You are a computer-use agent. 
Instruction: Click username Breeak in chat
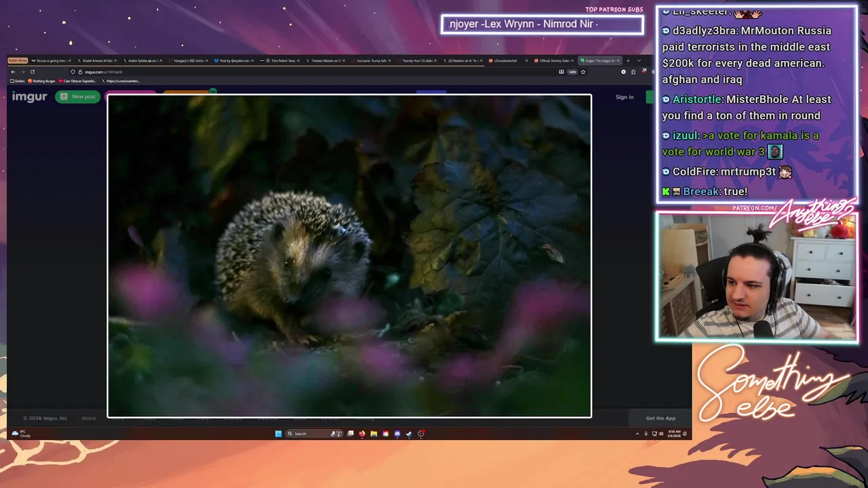click(701, 191)
